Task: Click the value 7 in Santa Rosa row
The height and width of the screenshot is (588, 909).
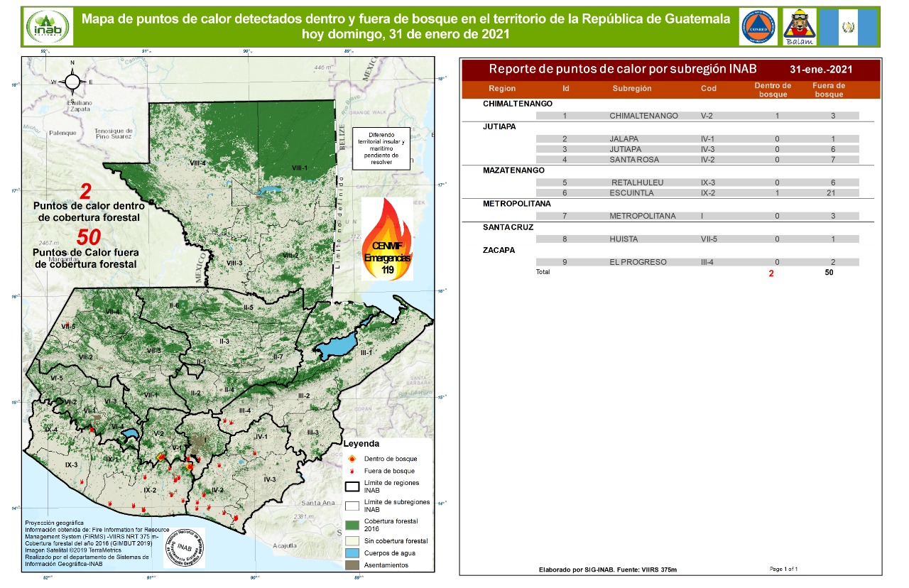Action: click(832, 160)
